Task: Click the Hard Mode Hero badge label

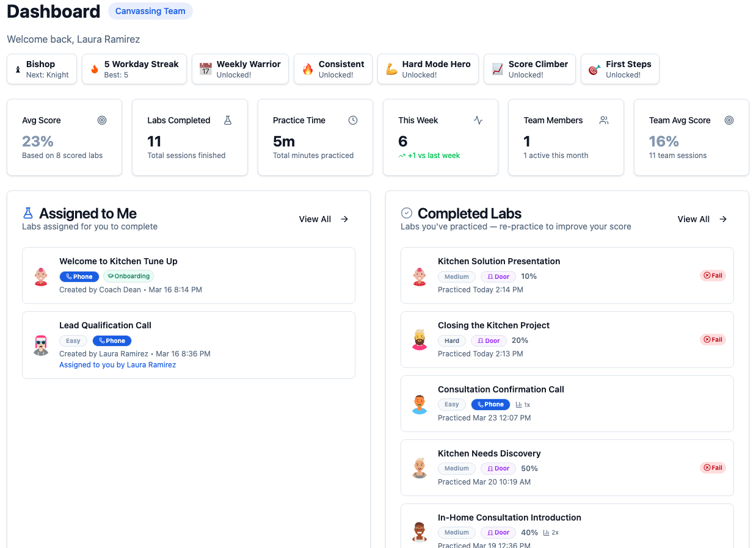Action: [436, 64]
